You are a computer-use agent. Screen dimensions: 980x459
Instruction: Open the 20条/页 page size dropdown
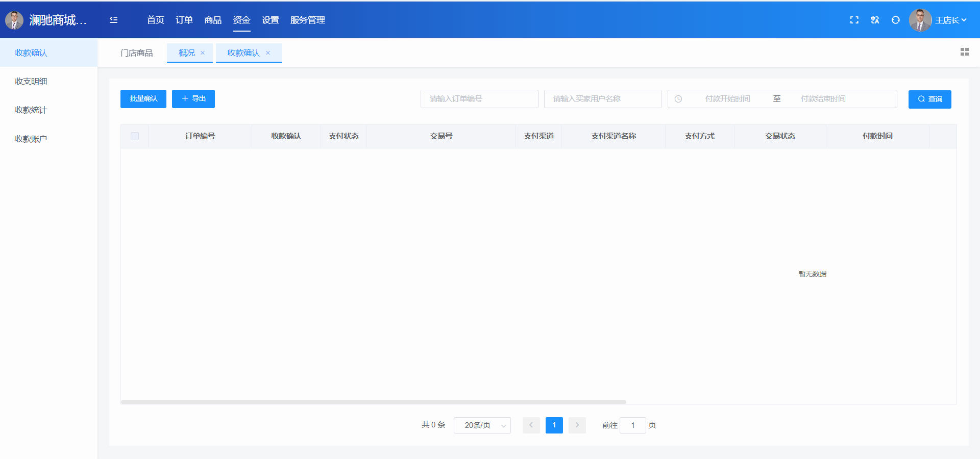[x=482, y=425]
